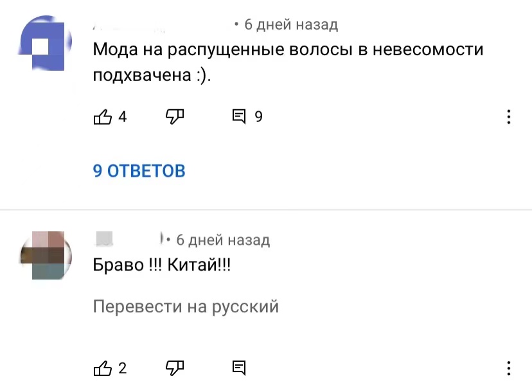Screen dimensions: 532x392
Task: Click second comment's '6 дней назад' timestamp
Action: click(223, 240)
